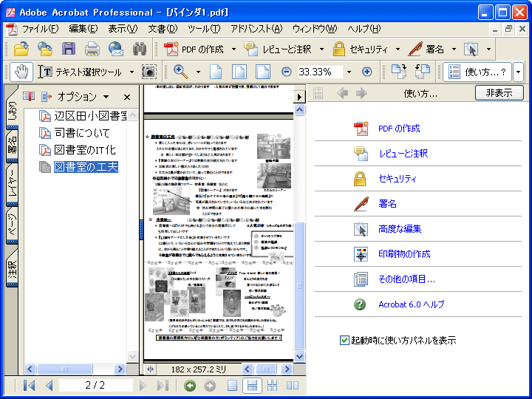Click the Open folder icon in toolbar

click(21, 50)
